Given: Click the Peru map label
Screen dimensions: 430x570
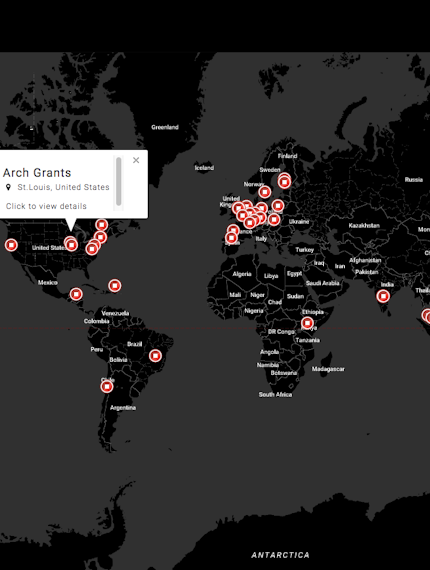Looking at the screenshot, I should (x=97, y=349).
